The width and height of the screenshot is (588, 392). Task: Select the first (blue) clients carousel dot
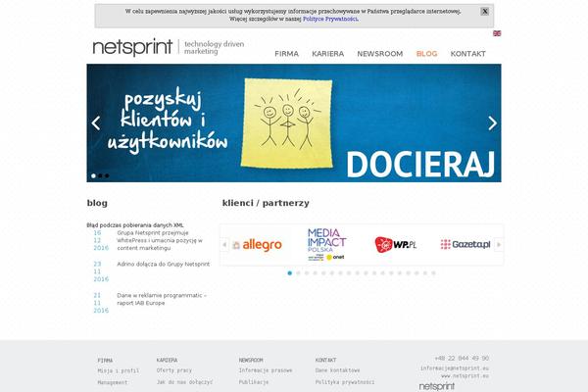[x=289, y=273]
